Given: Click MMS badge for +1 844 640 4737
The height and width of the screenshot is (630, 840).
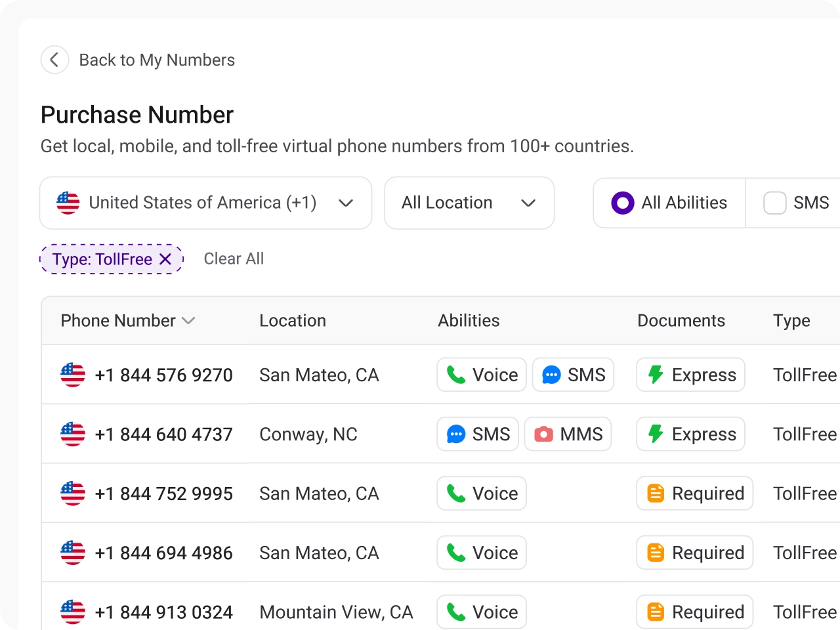Looking at the screenshot, I should (x=568, y=434).
